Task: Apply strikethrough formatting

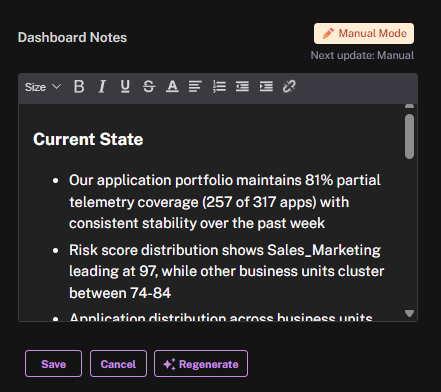Action: coord(149,87)
